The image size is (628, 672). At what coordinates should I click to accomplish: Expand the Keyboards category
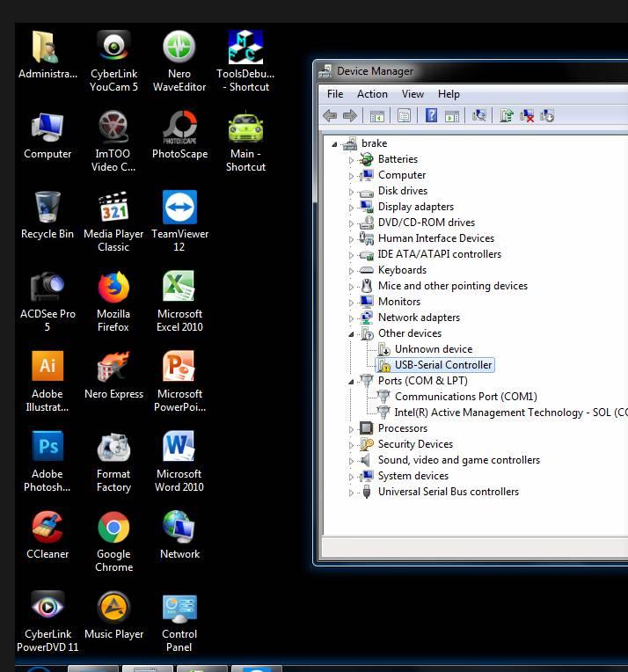pos(351,271)
